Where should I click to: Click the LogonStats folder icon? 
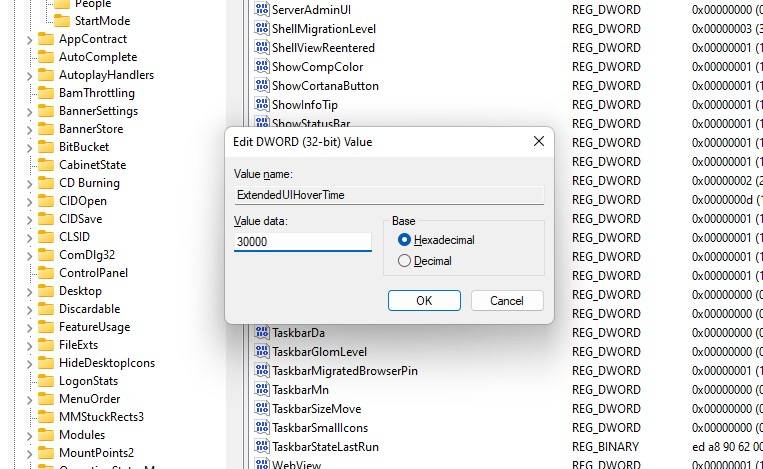point(46,381)
